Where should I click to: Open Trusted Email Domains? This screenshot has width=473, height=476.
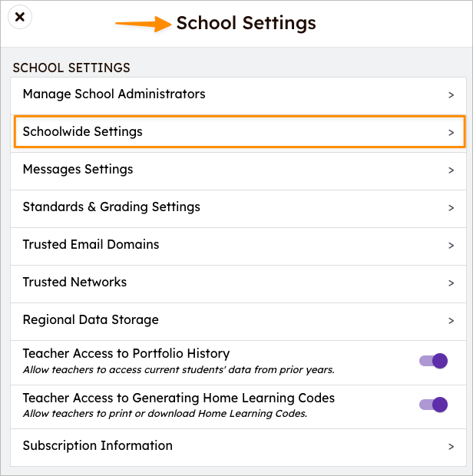(238, 246)
